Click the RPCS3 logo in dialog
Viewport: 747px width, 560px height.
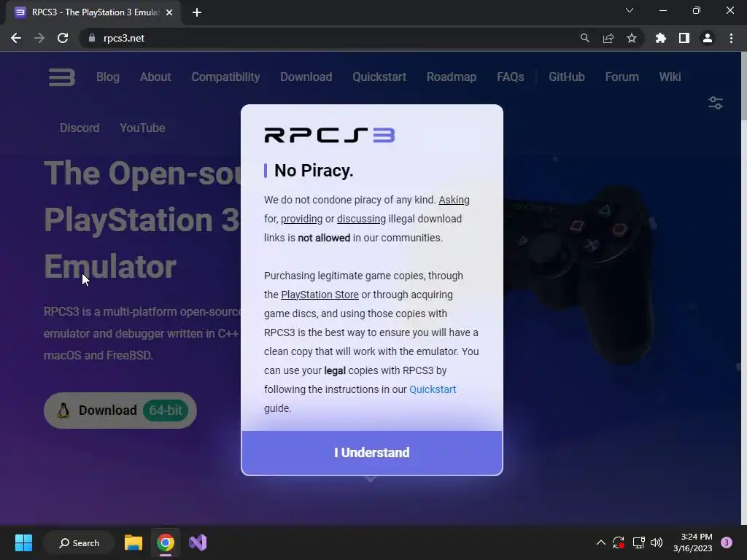point(330,135)
